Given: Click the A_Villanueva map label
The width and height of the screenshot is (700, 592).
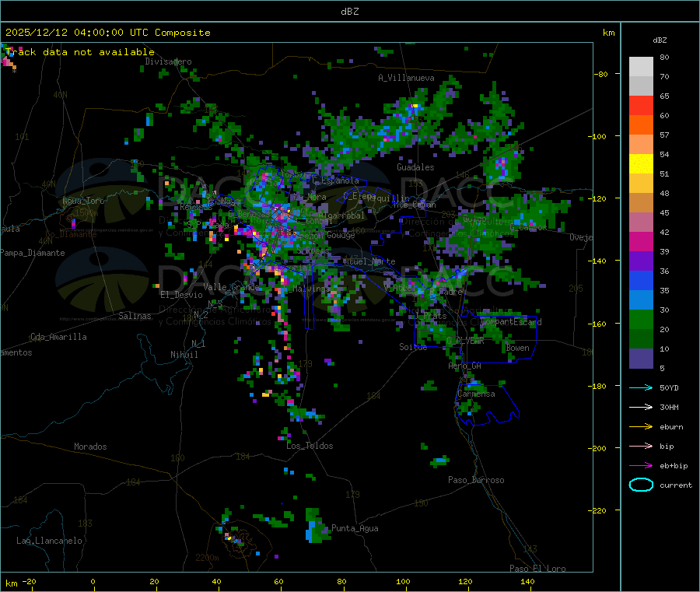Looking at the screenshot, I should [406, 78].
